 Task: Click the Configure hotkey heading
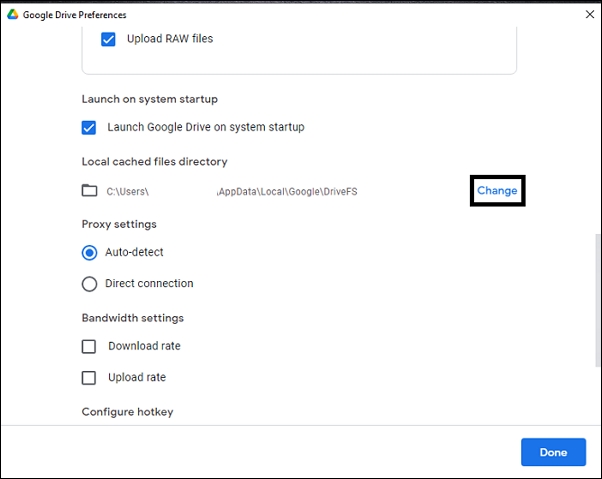[x=127, y=412]
